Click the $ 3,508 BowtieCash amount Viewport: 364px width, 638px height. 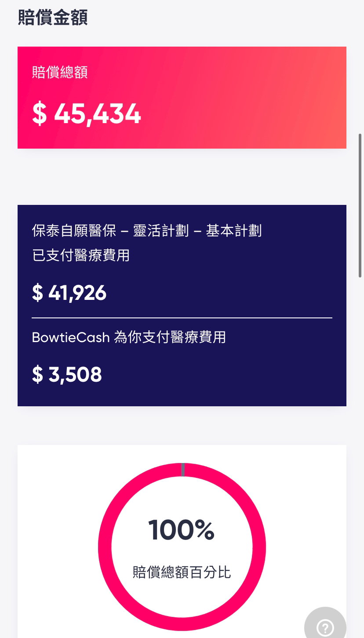[67, 374]
